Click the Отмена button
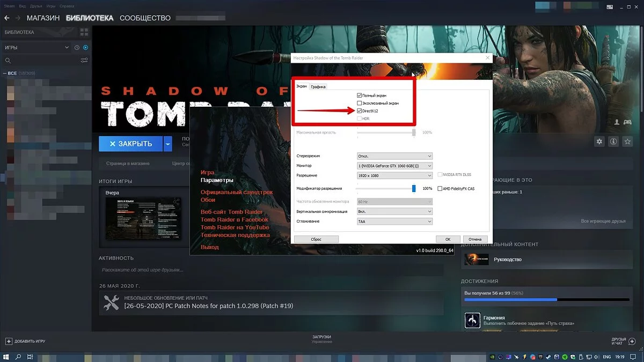 click(475, 239)
